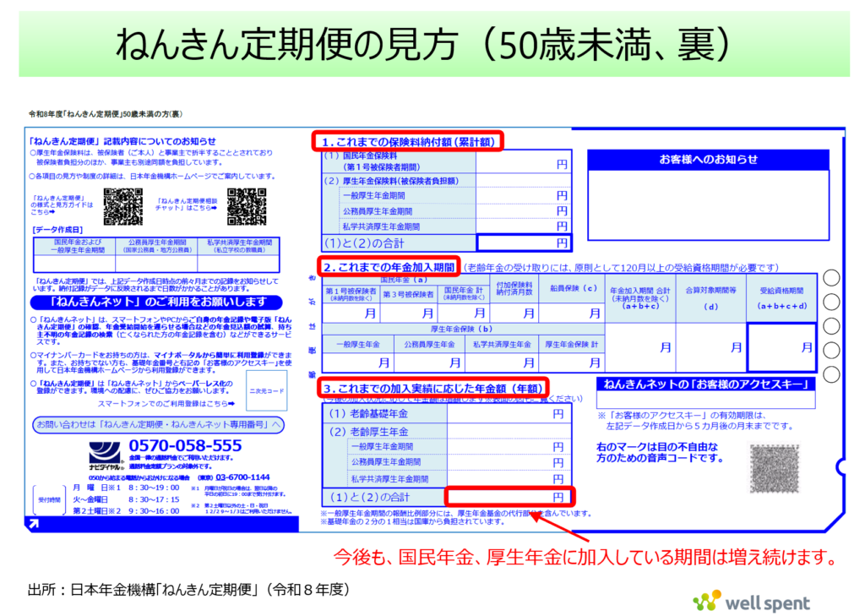
Task: Click the white arrow icon at bottom-left corner
Action: [34, 525]
